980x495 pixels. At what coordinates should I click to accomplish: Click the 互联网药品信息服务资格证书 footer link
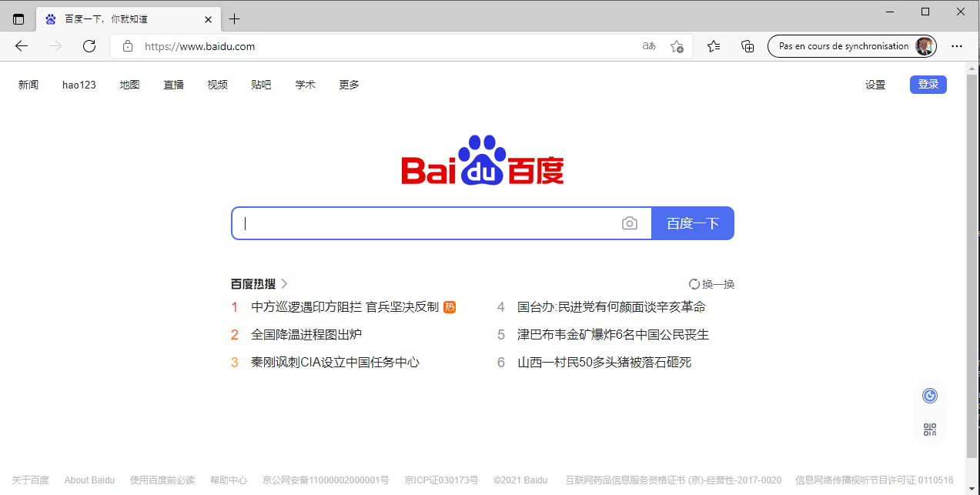coord(673,480)
